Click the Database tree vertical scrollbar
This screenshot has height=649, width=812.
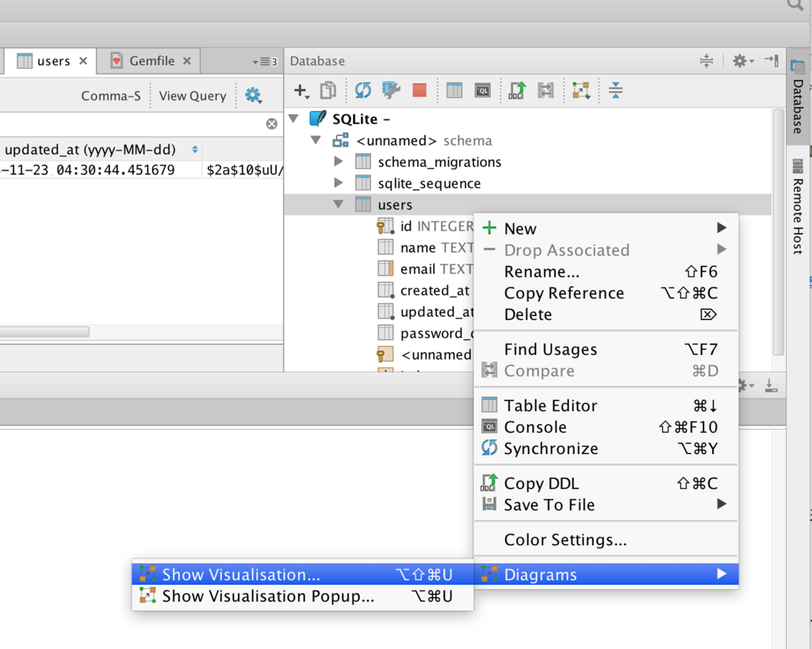[x=778, y=232]
